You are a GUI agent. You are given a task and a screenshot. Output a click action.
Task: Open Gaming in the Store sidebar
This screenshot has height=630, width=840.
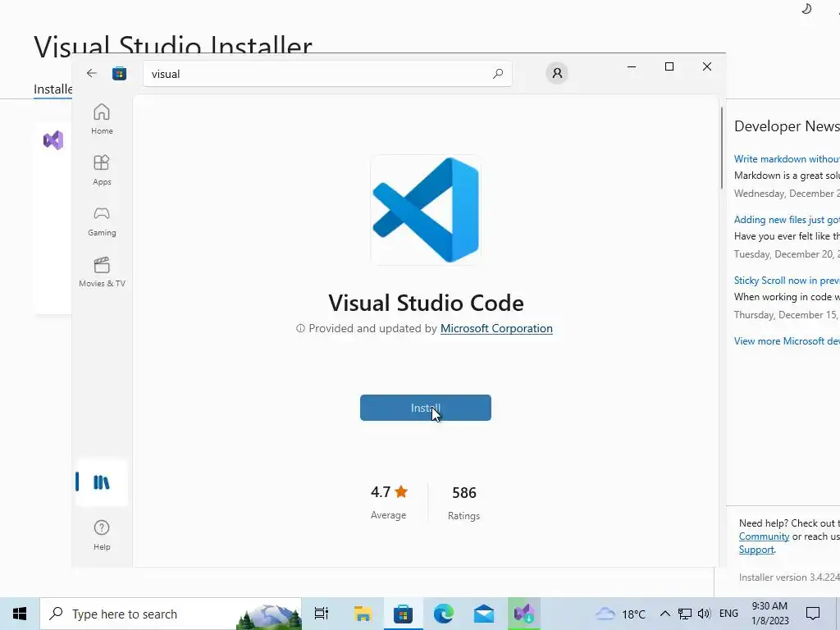[102, 221]
